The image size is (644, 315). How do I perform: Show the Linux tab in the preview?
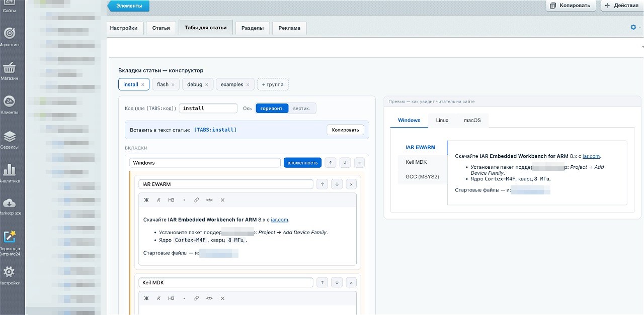click(442, 121)
